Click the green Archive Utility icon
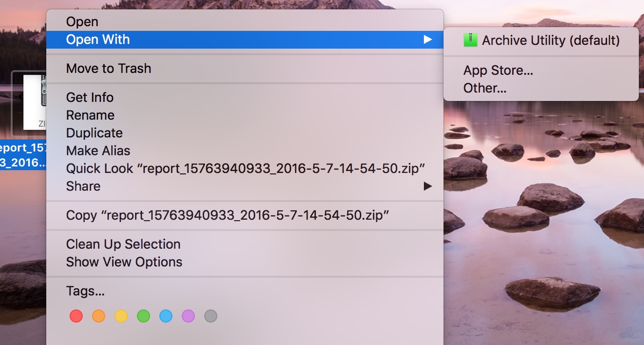Viewport: 644px width, 345px height. (470, 40)
